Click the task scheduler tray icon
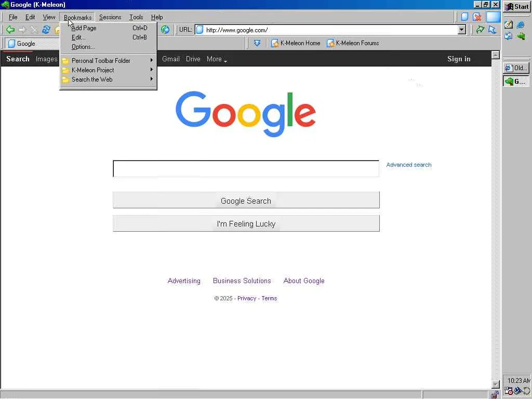 click(x=508, y=391)
